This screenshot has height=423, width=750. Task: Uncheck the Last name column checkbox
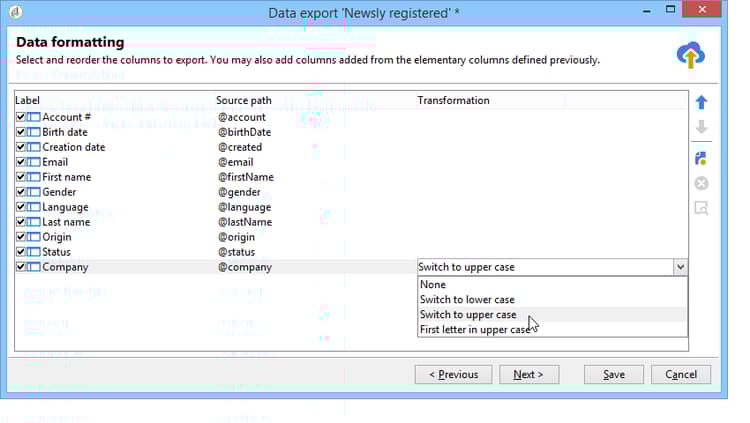(x=21, y=222)
